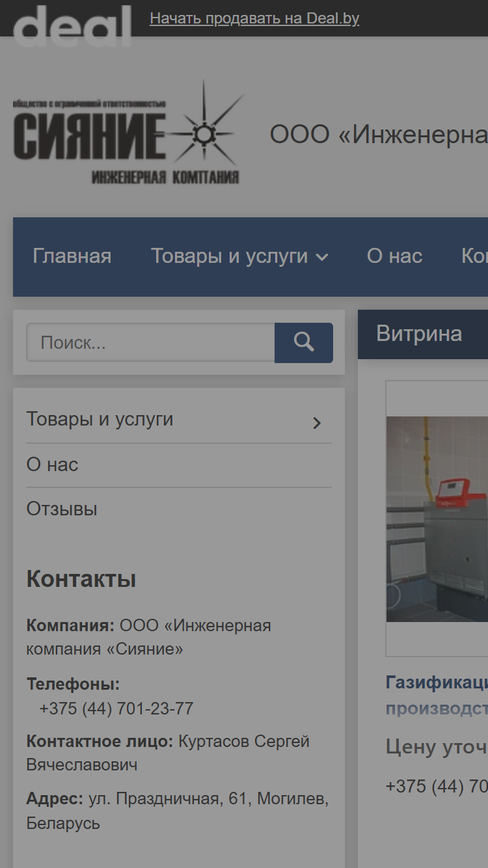Open the sidebar 'О нас' link

pos(52,465)
